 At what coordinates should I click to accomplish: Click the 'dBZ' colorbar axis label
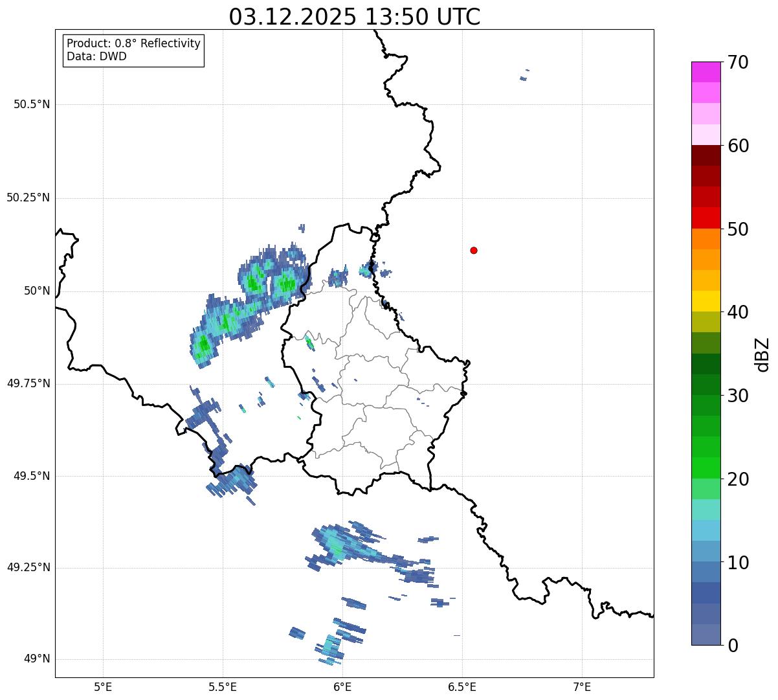[762, 354]
